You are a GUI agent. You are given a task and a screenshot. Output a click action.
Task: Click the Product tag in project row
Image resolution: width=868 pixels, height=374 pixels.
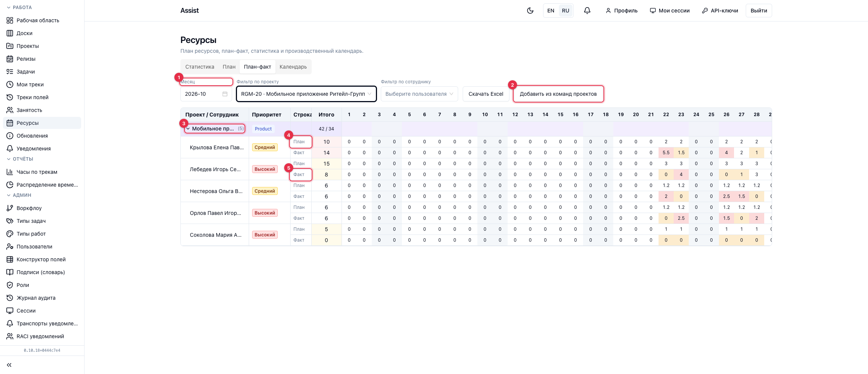pos(263,129)
